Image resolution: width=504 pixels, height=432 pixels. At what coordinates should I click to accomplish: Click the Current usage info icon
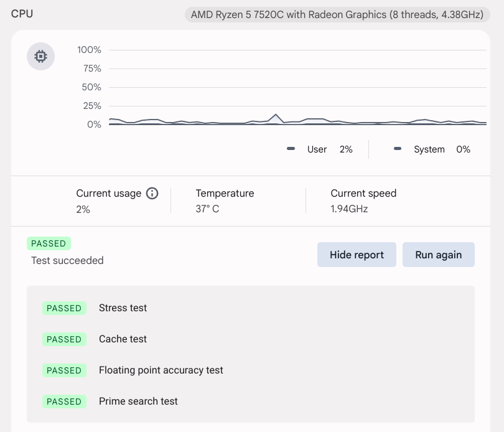(x=152, y=194)
